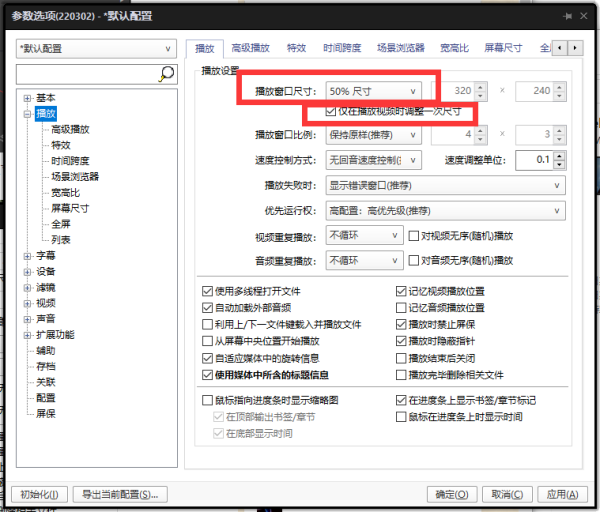Open the 播放窗口尺寸 dropdown
This screenshot has height=512, width=600.
(x=375, y=92)
